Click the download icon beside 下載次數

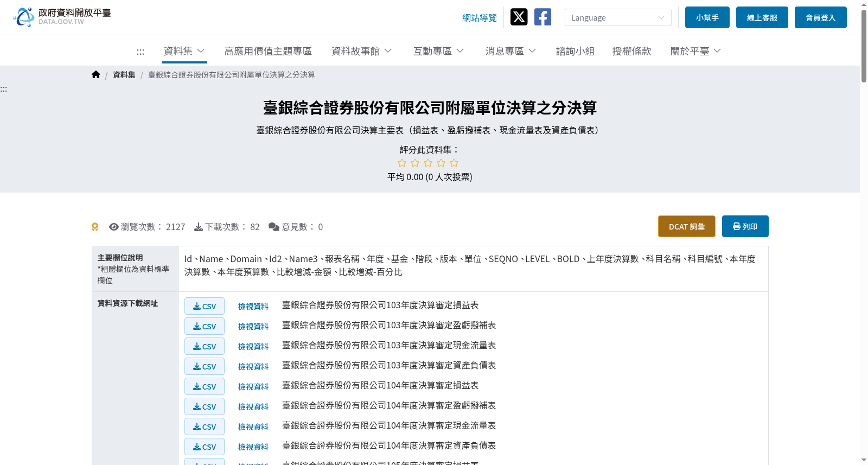(199, 227)
